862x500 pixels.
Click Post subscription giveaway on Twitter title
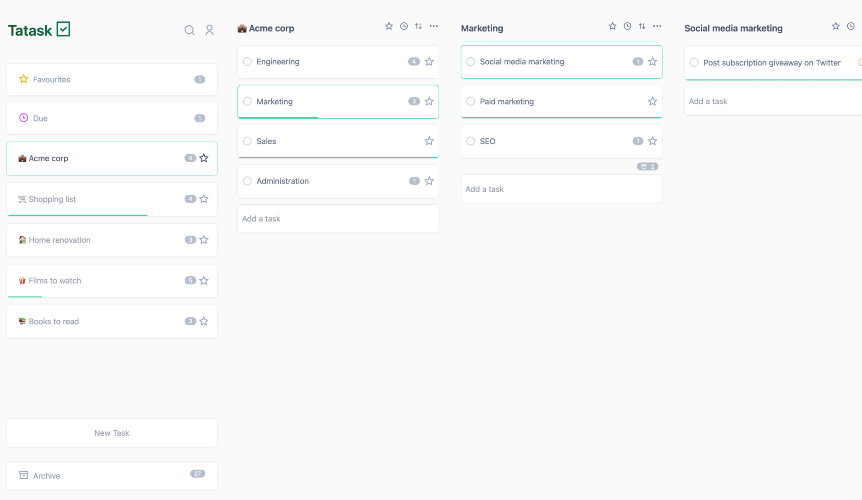click(x=772, y=63)
